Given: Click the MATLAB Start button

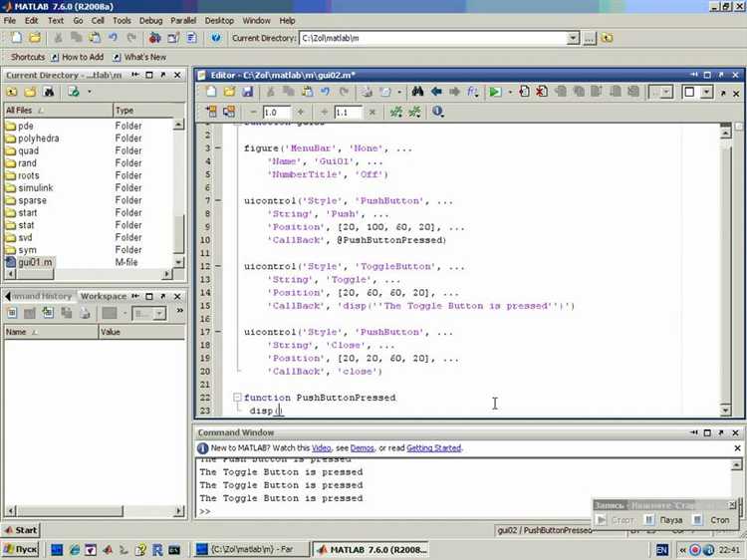Looking at the screenshot, I should tap(21, 530).
